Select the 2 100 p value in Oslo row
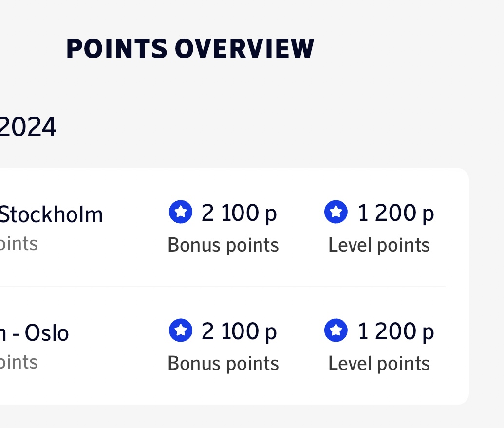Image resolution: width=504 pixels, height=428 pixels. (239, 331)
